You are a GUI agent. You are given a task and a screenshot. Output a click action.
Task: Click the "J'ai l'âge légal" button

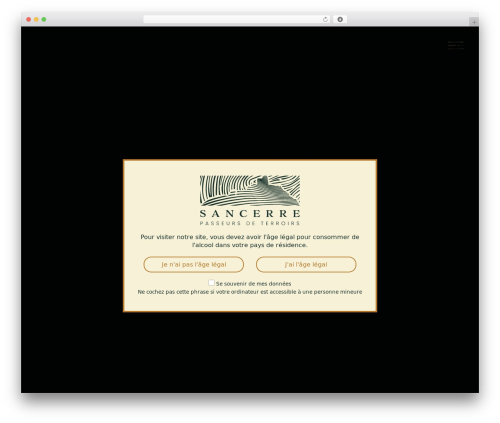pyautogui.click(x=306, y=264)
